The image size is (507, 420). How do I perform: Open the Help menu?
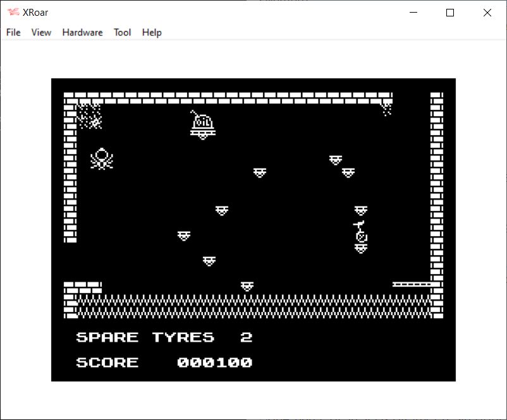click(152, 32)
